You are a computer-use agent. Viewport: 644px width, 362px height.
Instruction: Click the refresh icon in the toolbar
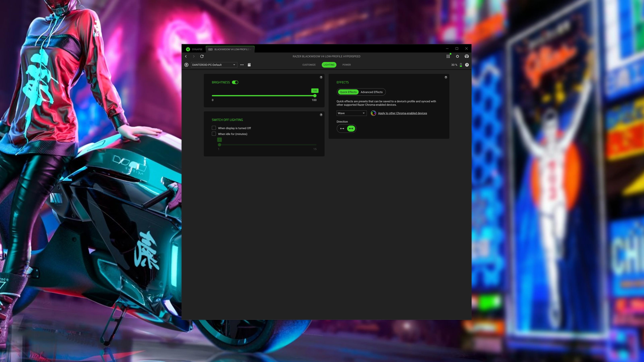[x=202, y=56]
